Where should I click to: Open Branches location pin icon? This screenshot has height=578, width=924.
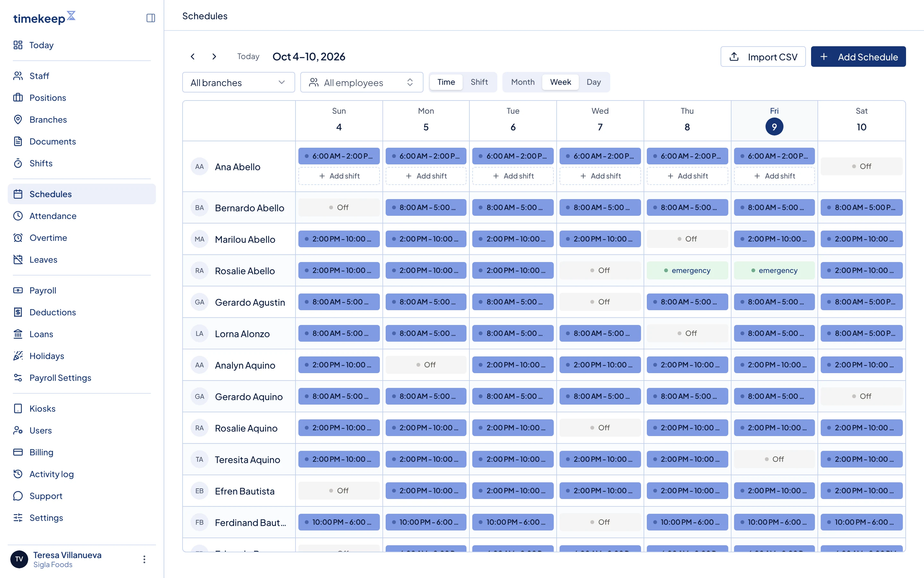[x=18, y=120]
